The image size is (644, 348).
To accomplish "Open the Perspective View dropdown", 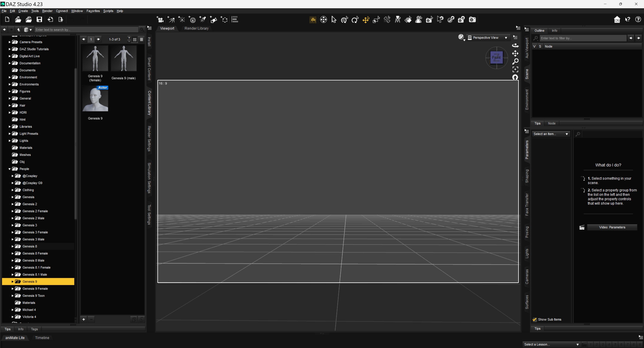I will pos(488,38).
